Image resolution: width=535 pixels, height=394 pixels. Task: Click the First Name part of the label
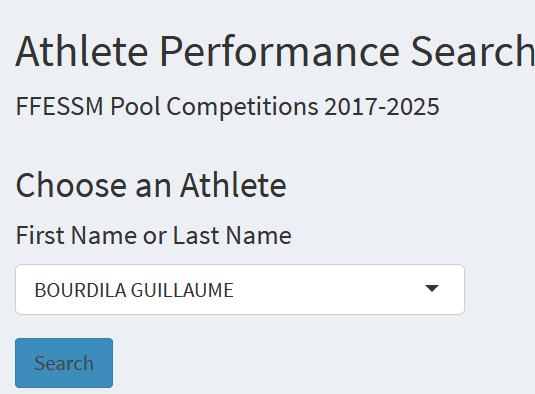tap(76, 235)
